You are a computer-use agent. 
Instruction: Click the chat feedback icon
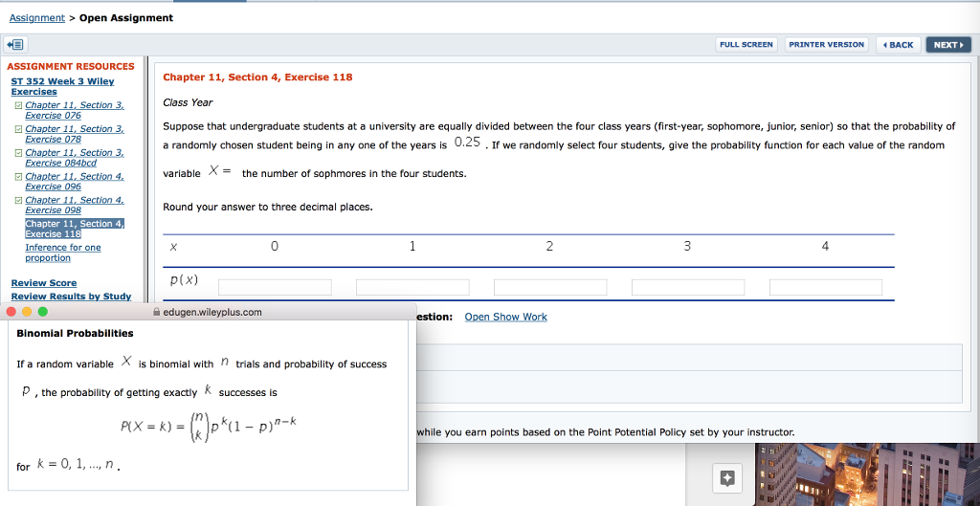tap(727, 478)
